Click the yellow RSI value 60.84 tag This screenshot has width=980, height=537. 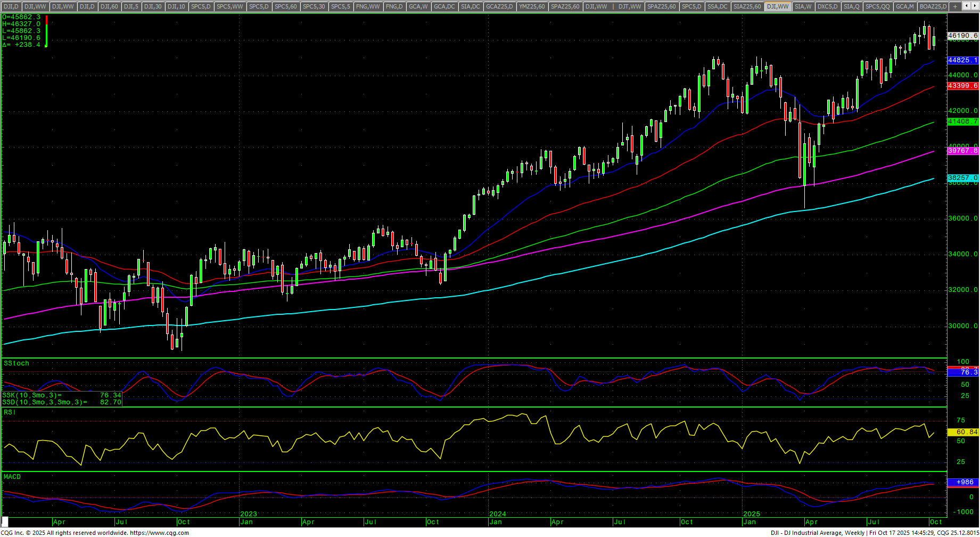point(962,432)
